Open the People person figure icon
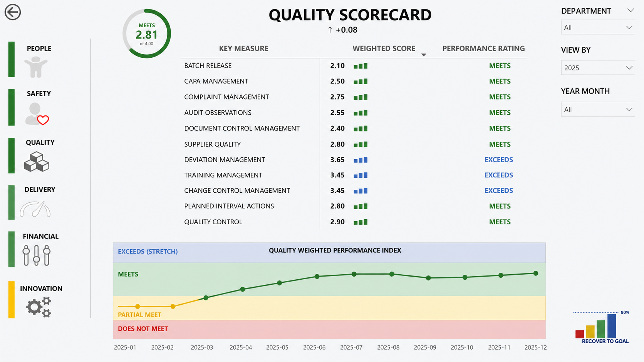644x362 pixels. click(36, 67)
